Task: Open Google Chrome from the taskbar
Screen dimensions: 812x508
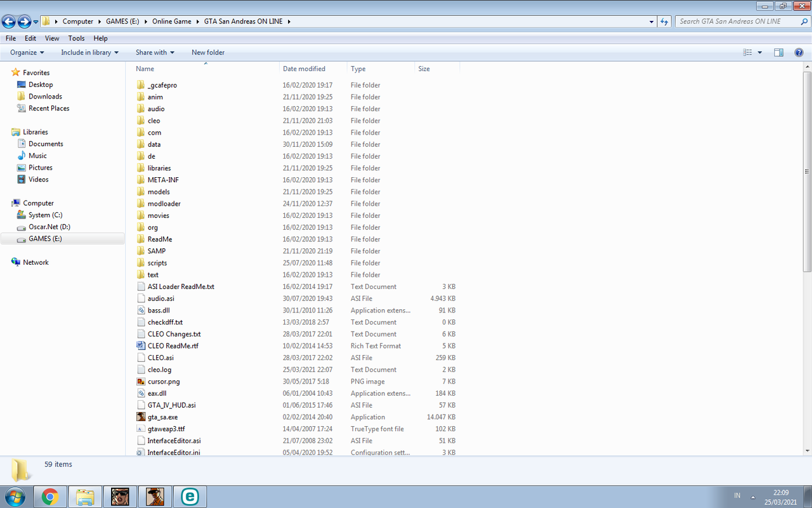Action: coord(50,497)
